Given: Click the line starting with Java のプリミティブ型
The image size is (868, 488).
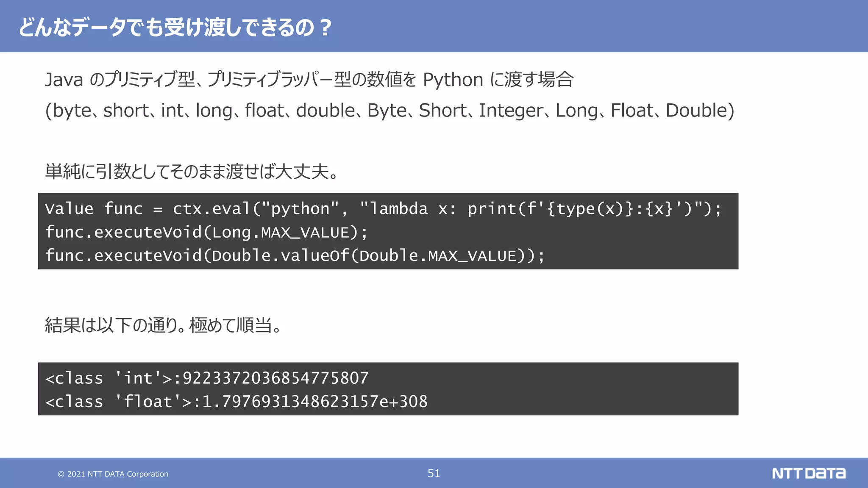Looking at the screenshot, I should click(x=309, y=80).
